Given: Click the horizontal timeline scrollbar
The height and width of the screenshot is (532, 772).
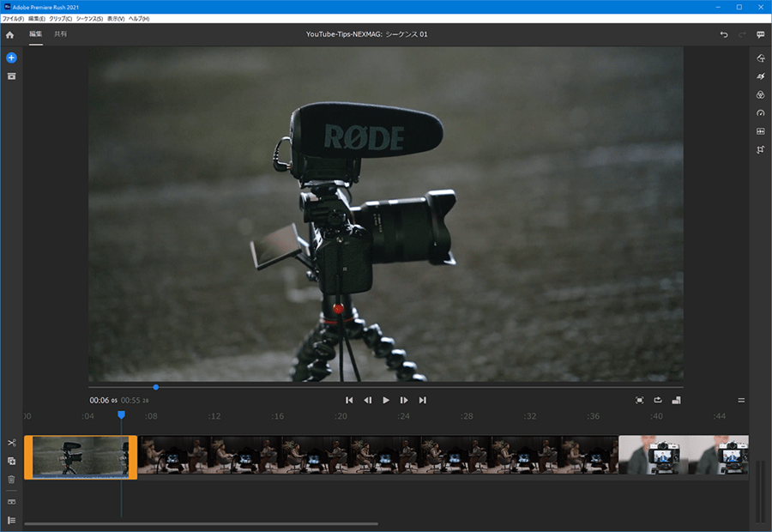Looking at the screenshot, I should (201, 523).
